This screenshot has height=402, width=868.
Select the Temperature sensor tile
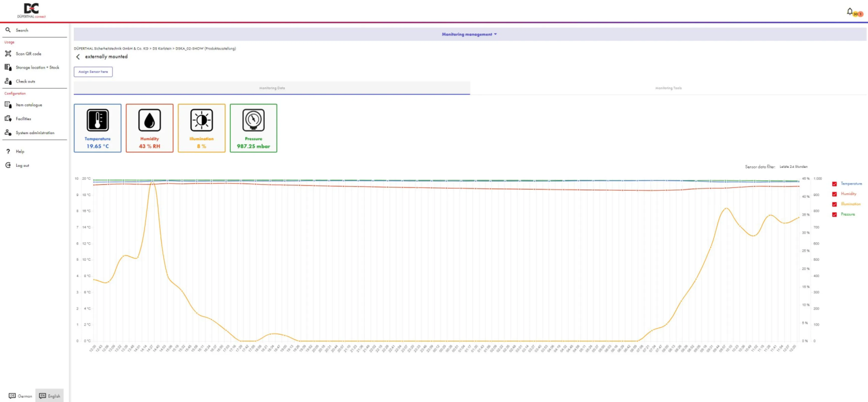coord(97,128)
